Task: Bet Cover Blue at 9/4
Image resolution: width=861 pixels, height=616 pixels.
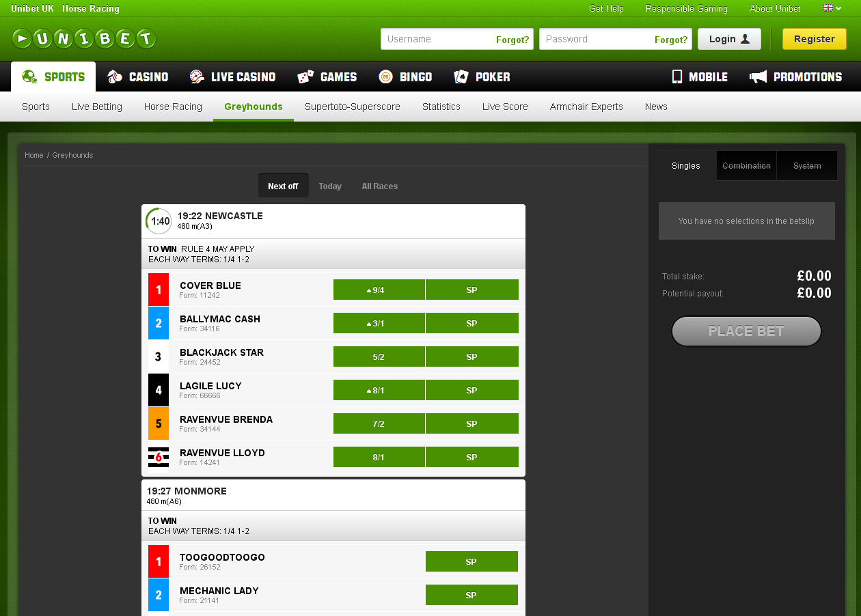Action: (x=379, y=290)
